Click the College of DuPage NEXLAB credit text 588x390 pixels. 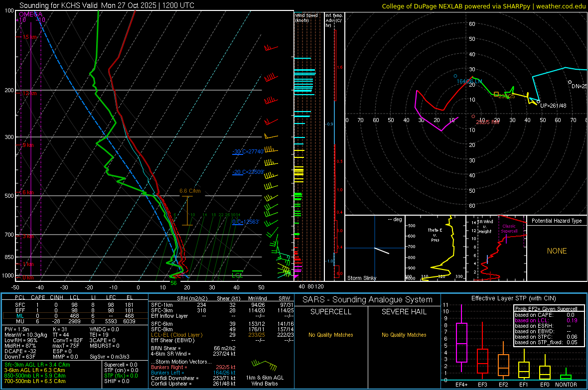(x=483, y=6)
